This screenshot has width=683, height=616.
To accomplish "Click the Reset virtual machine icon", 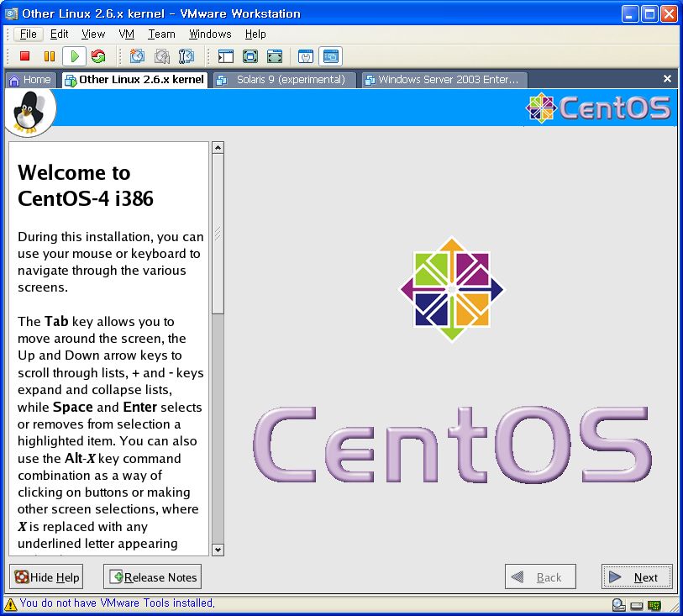I will (x=98, y=56).
